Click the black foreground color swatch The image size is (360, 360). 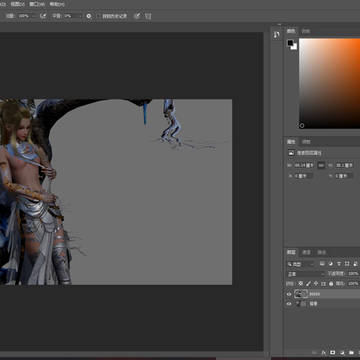pyautogui.click(x=290, y=43)
